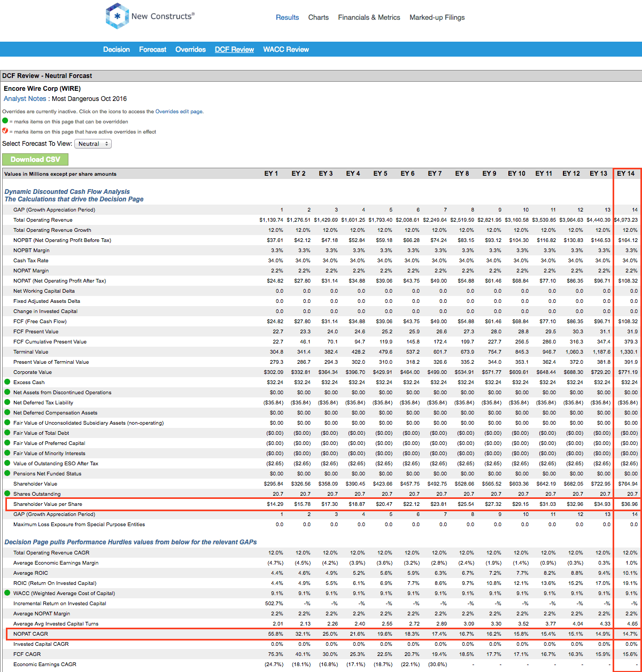Click the $1,139.74 revenue value

click(x=271, y=220)
